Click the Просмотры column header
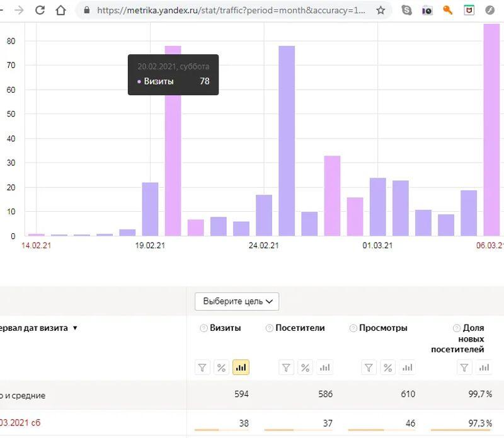The height and width of the screenshot is (438, 504). pos(383,328)
